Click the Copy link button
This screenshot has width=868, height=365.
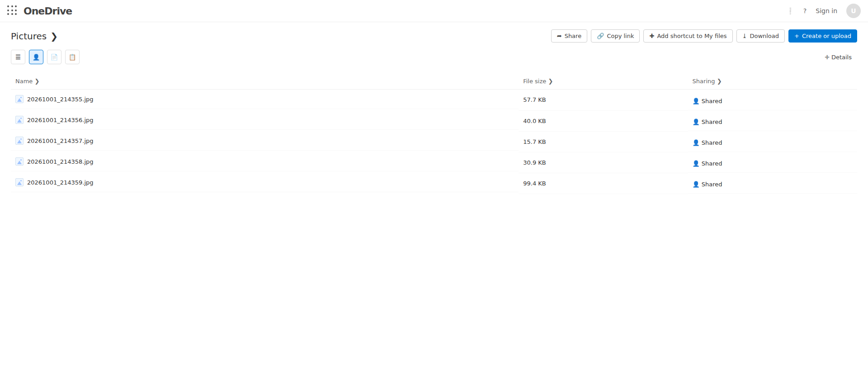[615, 36]
